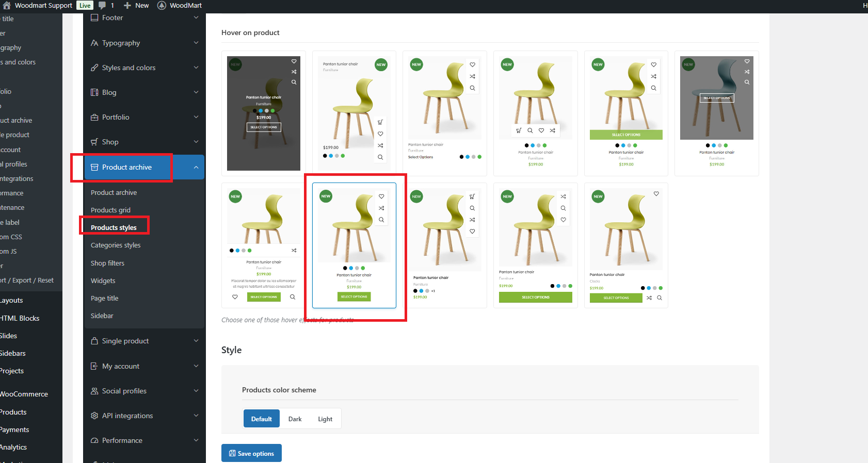The image size is (868, 463).
Task: Expand the Blog section chevron
Action: pyautogui.click(x=196, y=92)
